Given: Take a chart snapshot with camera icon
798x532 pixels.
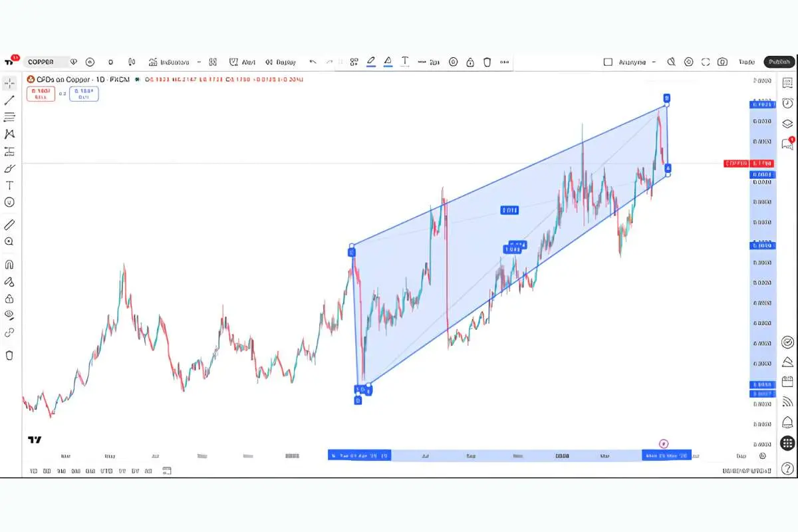Looking at the screenshot, I should (x=722, y=62).
